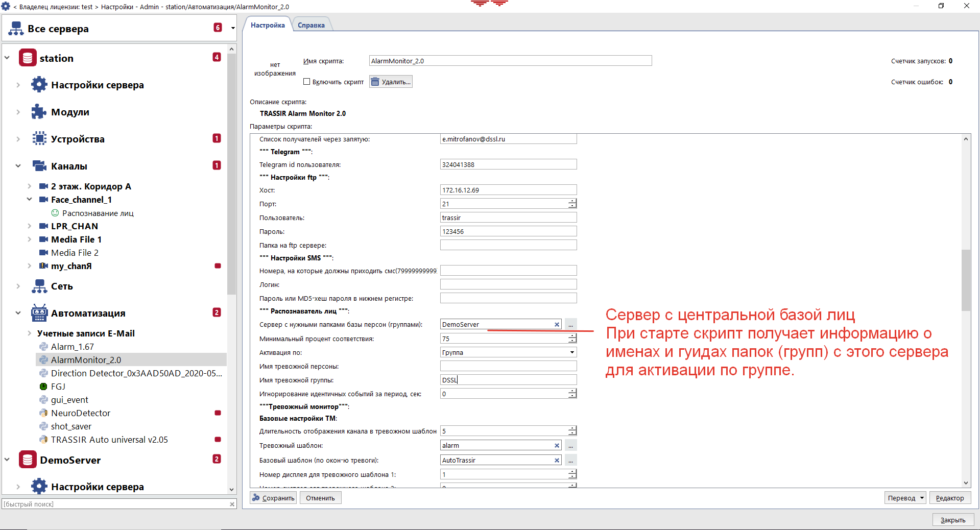Click the shot_saver script icon
Image resolution: width=980 pixels, height=530 pixels.
coord(43,426)
